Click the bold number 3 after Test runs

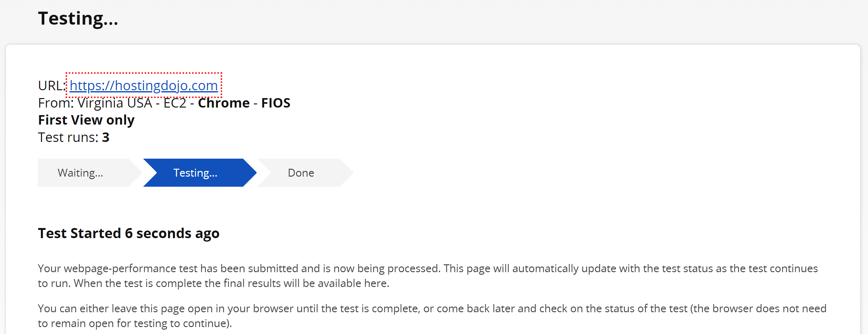point(106,138)
